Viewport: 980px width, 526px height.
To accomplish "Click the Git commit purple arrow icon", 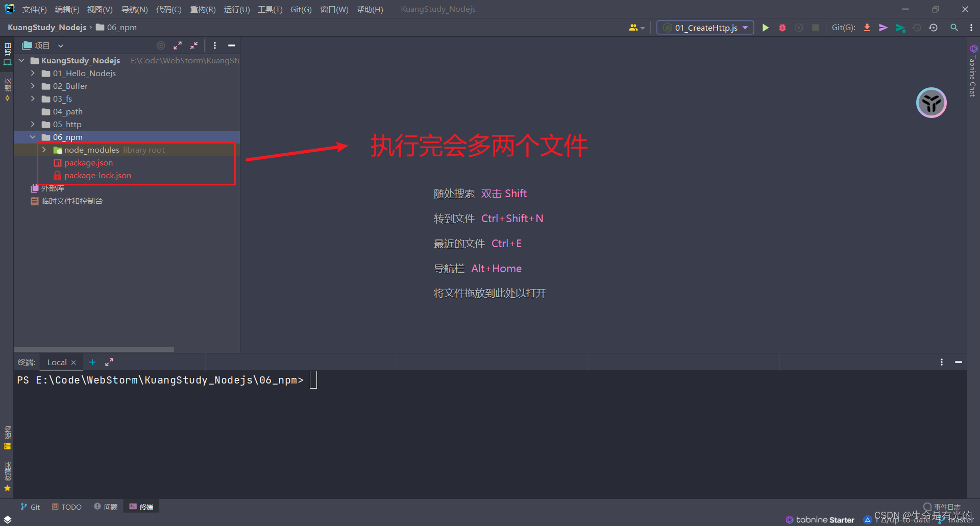I will click(x=883, y=28).
